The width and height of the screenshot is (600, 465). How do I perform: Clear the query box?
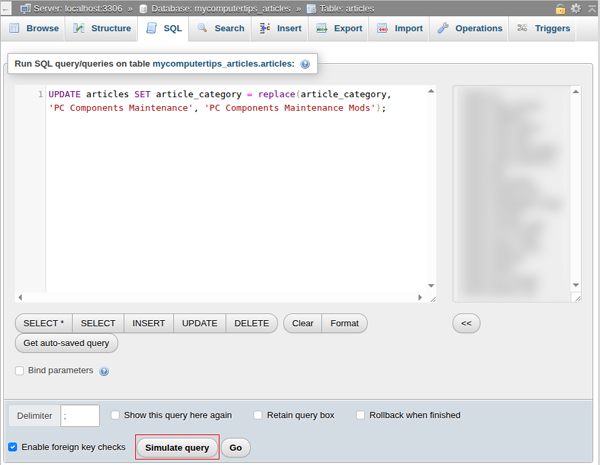click(302, 323)
